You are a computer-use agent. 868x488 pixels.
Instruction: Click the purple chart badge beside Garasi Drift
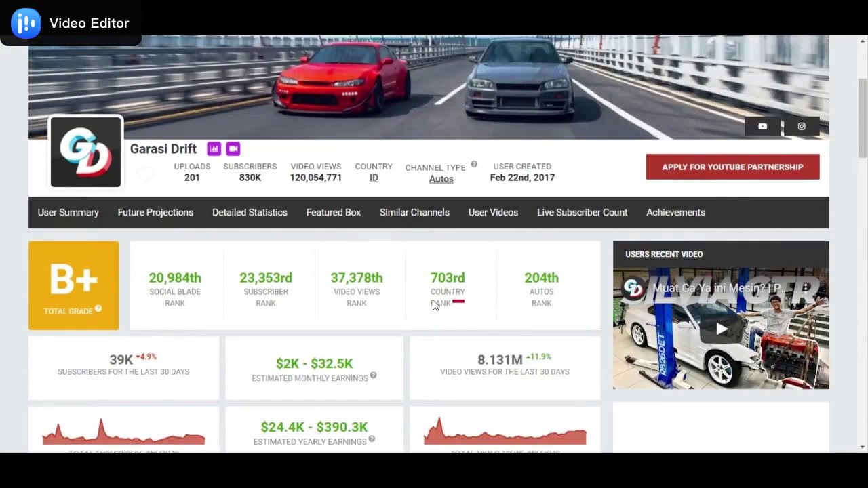click(214, 148)
